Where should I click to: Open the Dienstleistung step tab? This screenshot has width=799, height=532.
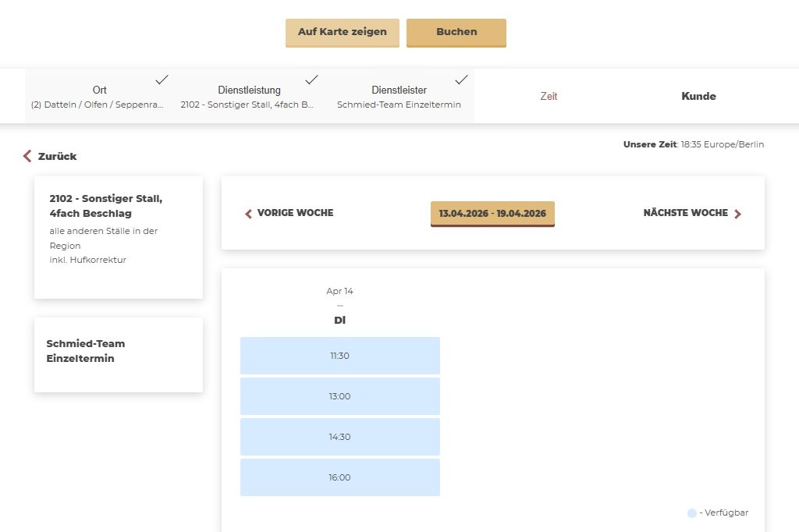pos(248,97)
